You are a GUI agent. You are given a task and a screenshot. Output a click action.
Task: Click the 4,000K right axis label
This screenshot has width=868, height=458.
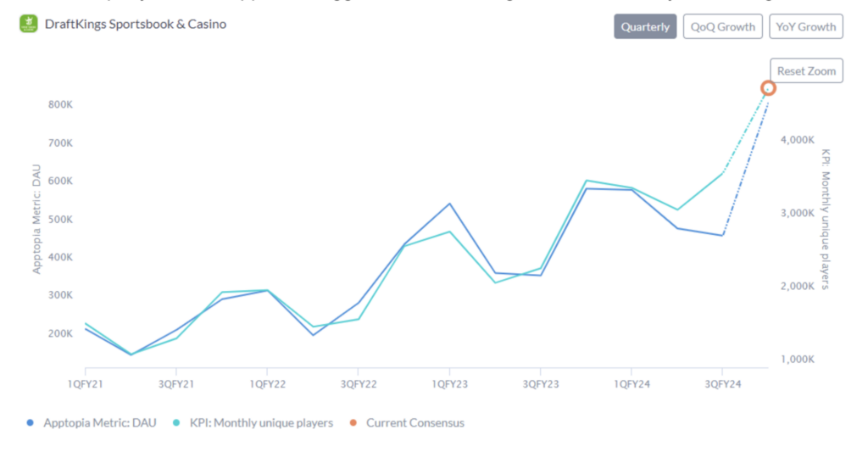tap(797, 140)
